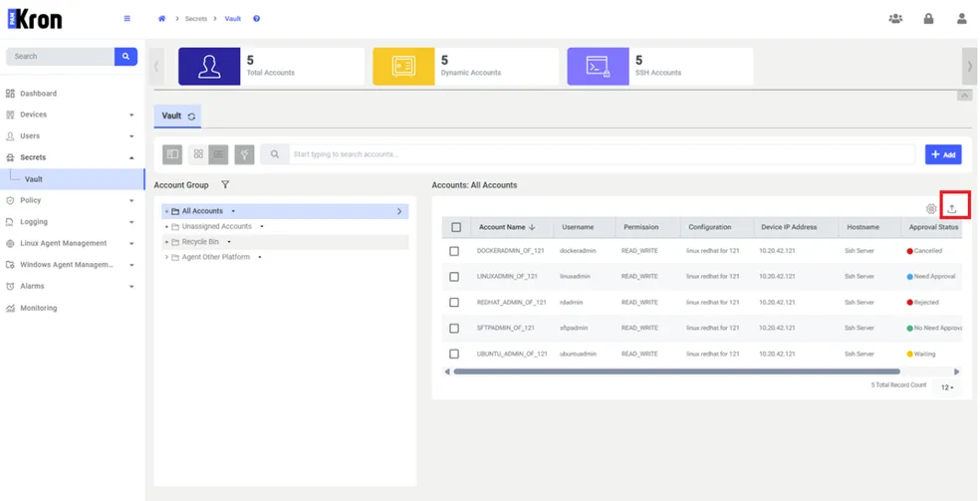Click Vault in the breadcrumb

(232, 19)
